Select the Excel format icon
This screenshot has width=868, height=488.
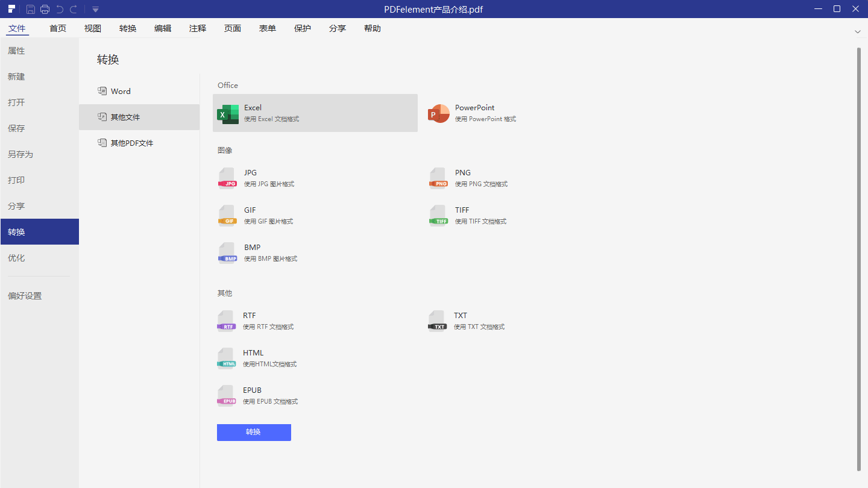point(228,113)
